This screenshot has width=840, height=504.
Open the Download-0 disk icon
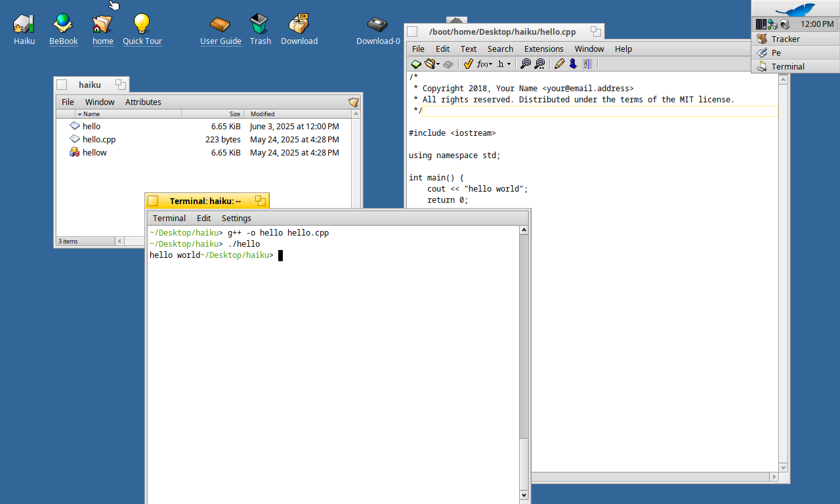(378, 24)
